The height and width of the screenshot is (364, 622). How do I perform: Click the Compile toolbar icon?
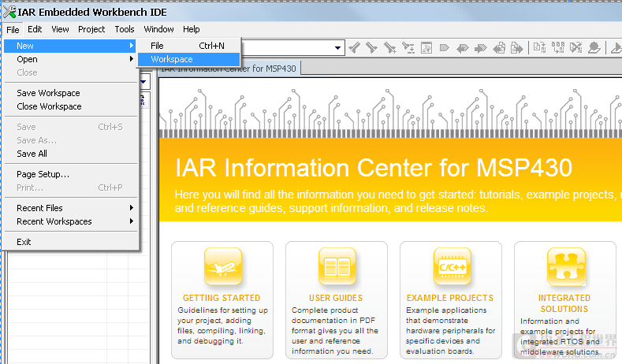pyautogui.click(x=540, y=48)
